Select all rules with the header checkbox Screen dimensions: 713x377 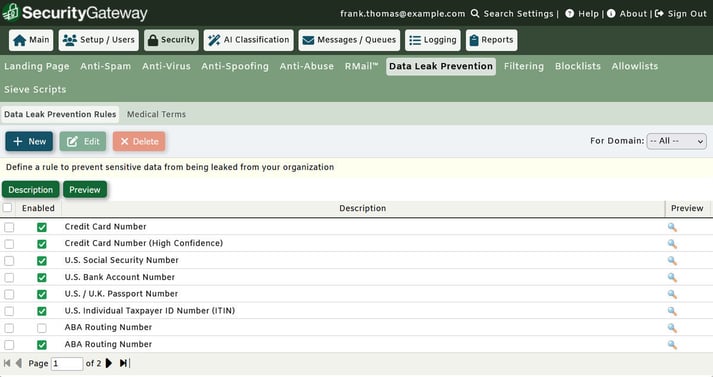coord(7,208)
